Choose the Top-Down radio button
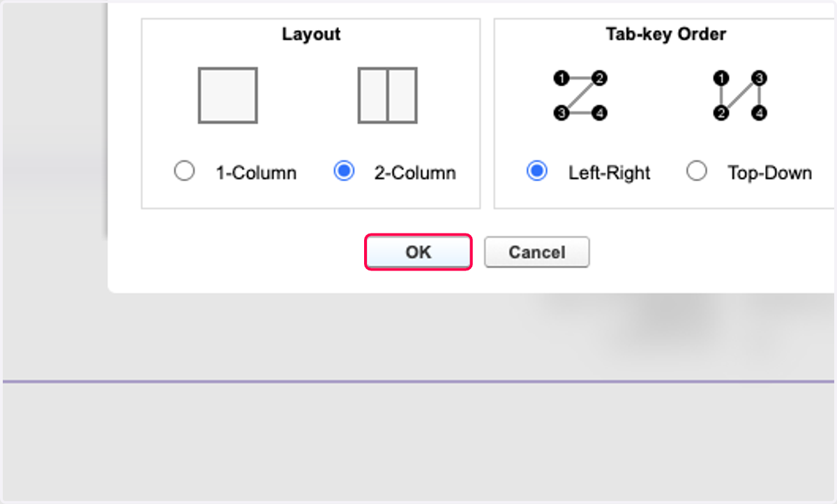The height and width of the screenshot is (504, 837). tap(697, 171)
